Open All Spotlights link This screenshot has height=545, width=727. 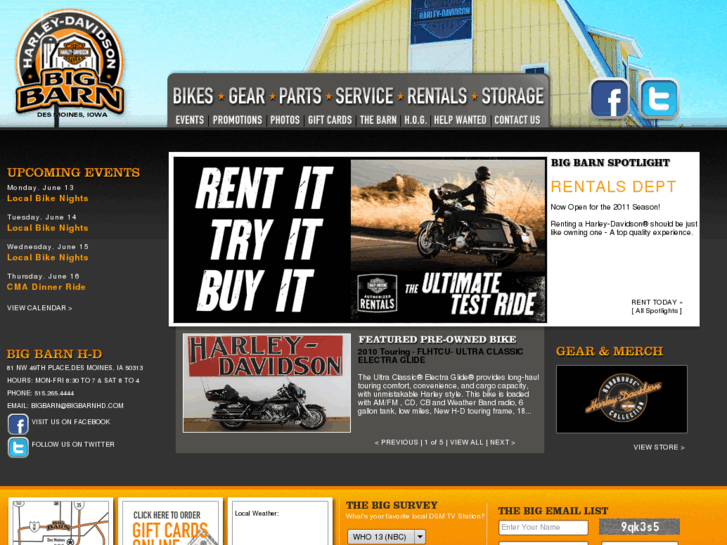click(657, 311)
